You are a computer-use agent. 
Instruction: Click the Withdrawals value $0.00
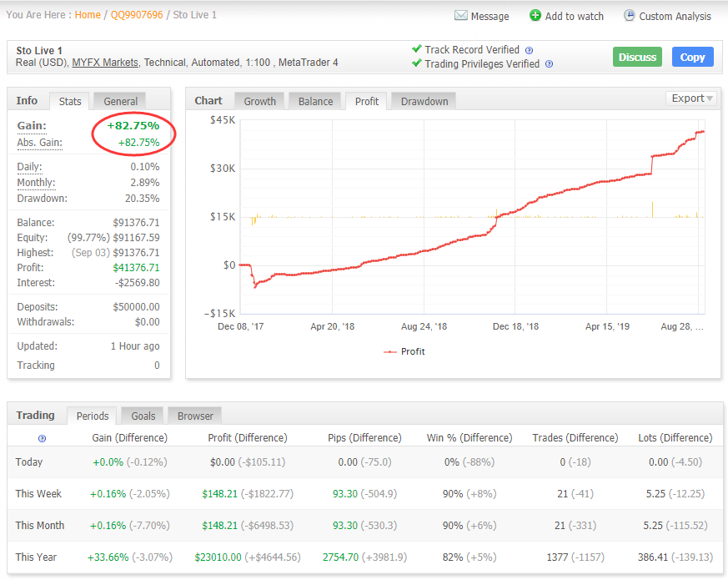point(147,322)
